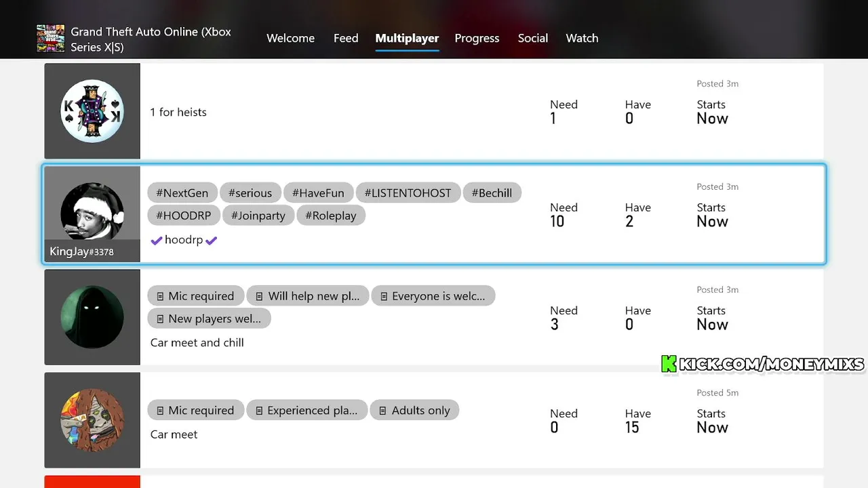
Task: Click the tag icon inside 'Will help new pl...' chip
Action: click(x=259, y=296)
